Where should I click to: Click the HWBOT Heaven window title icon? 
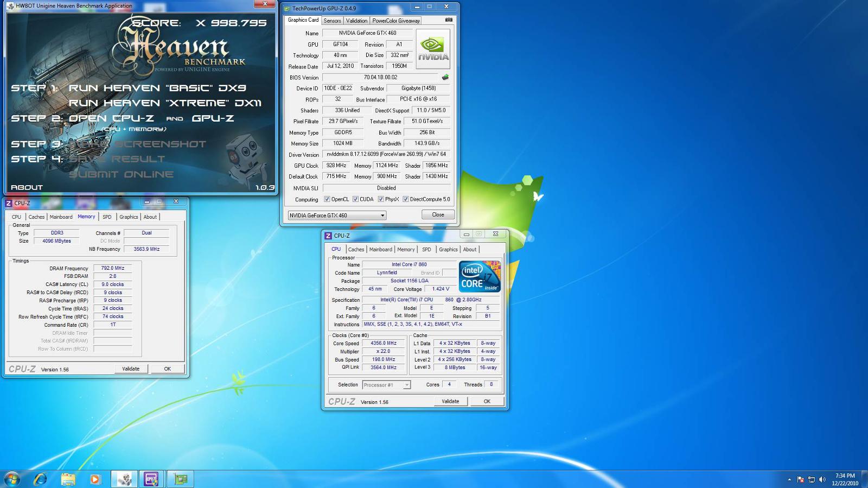(10, 5)
